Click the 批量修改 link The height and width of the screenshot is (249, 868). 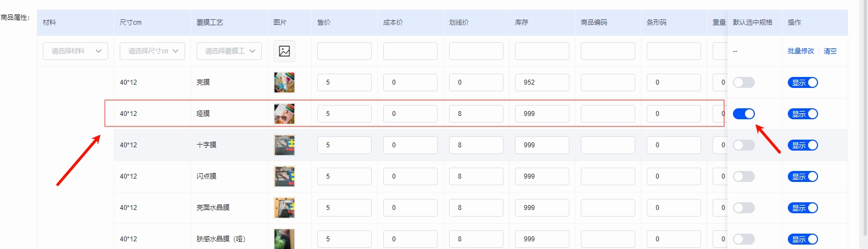pyautogui.click(x=801, y=51)
